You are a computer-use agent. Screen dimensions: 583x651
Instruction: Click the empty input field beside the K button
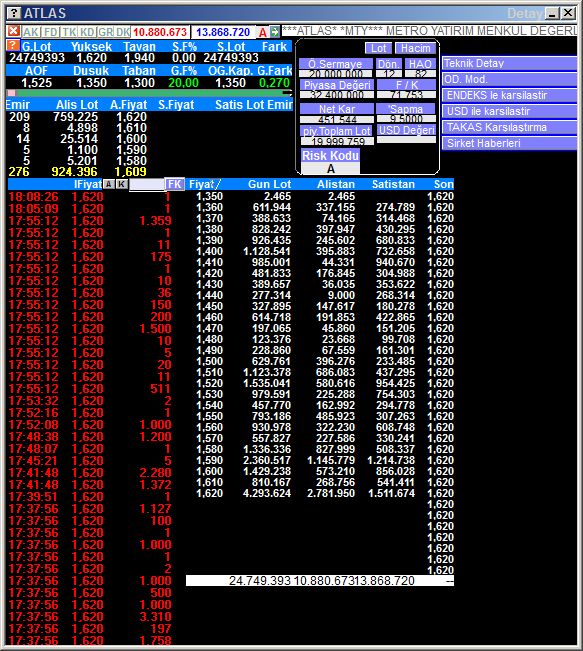pyautogui.click(x=147, y=184)
